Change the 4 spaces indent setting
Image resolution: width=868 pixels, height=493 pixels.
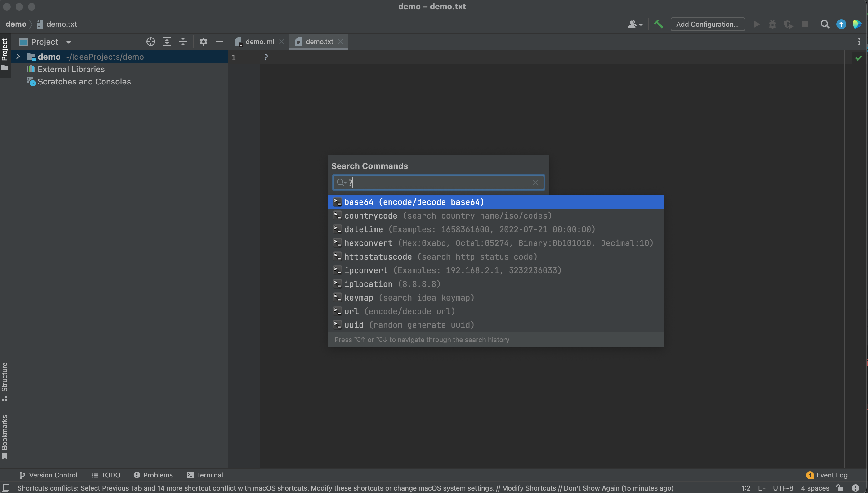[815, 488]
